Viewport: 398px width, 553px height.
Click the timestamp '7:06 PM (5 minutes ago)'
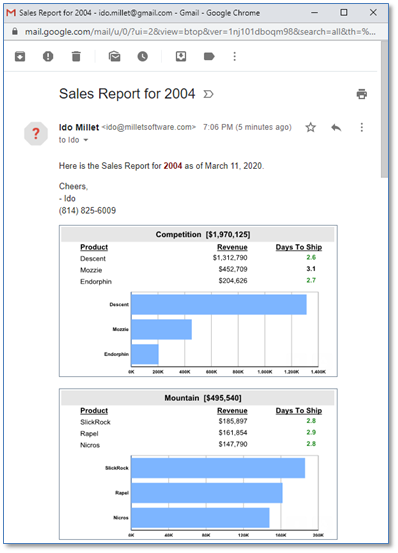coord(247,127)
